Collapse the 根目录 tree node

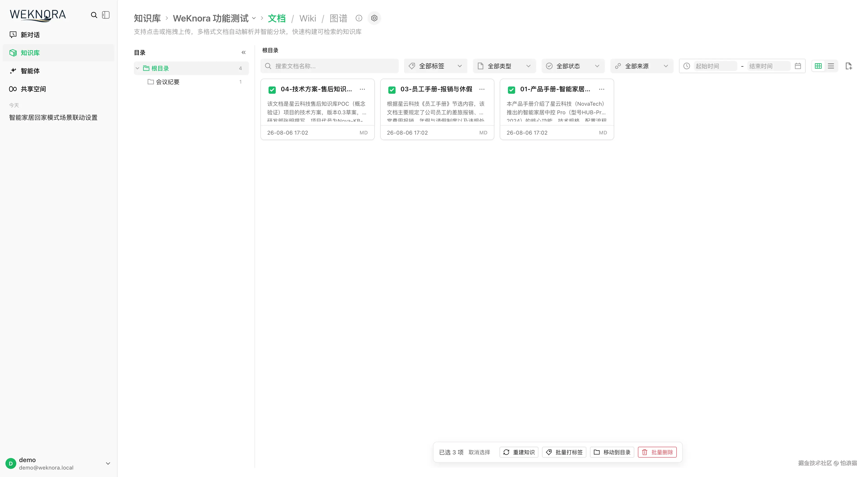(x=137, y=68)
